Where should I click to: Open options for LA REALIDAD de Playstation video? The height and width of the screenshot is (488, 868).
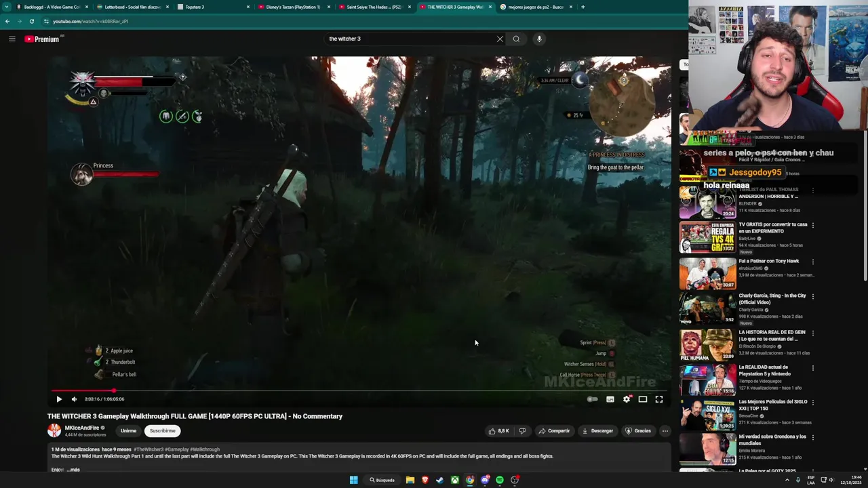click(x=813, y=367)
